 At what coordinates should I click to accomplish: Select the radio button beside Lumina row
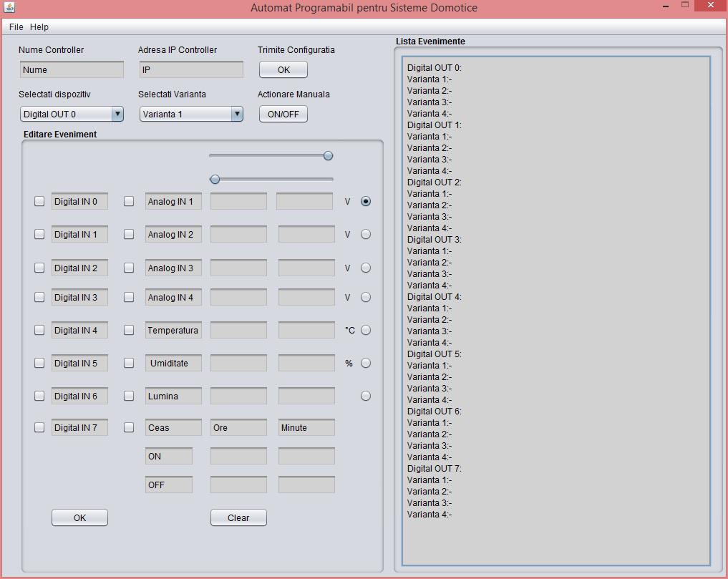(365, 396)
